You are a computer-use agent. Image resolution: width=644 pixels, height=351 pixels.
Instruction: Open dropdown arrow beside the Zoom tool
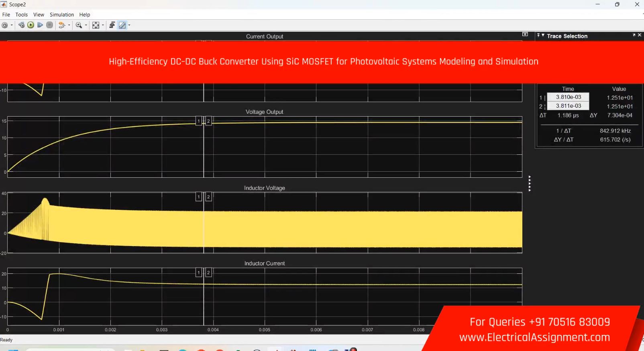click(86, 25)
